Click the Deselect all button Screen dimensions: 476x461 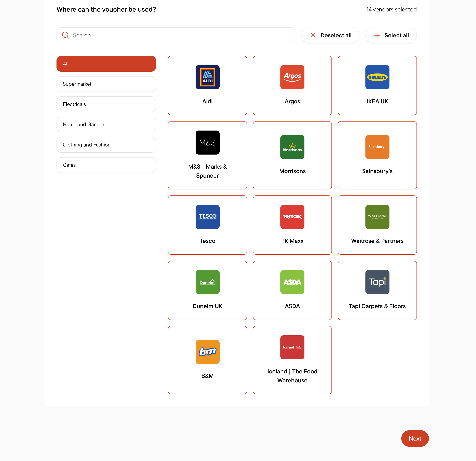[330, 35]
